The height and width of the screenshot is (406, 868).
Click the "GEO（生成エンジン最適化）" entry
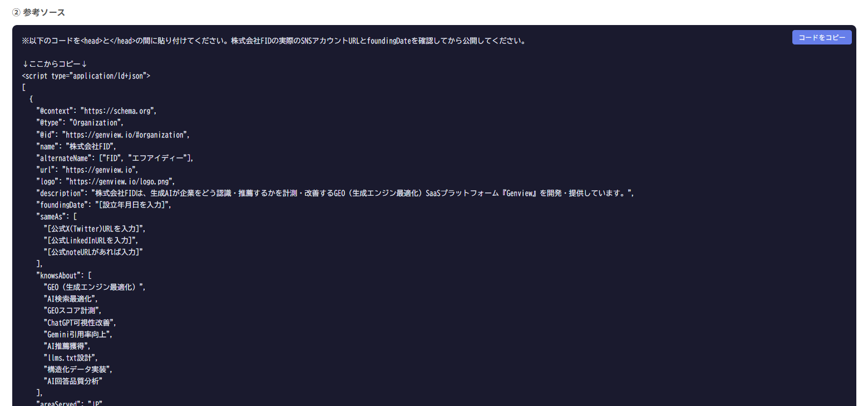pyautogui.click(x=95, y=287)
